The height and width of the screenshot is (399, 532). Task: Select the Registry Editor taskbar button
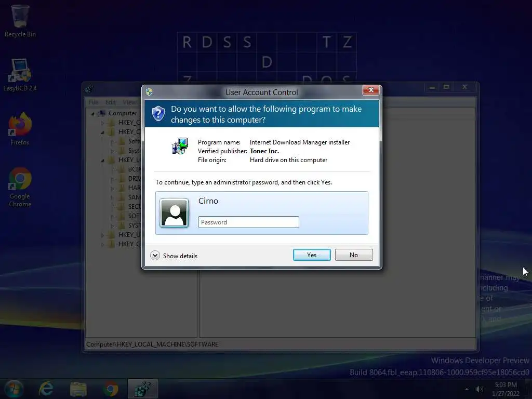coord(143,389)
